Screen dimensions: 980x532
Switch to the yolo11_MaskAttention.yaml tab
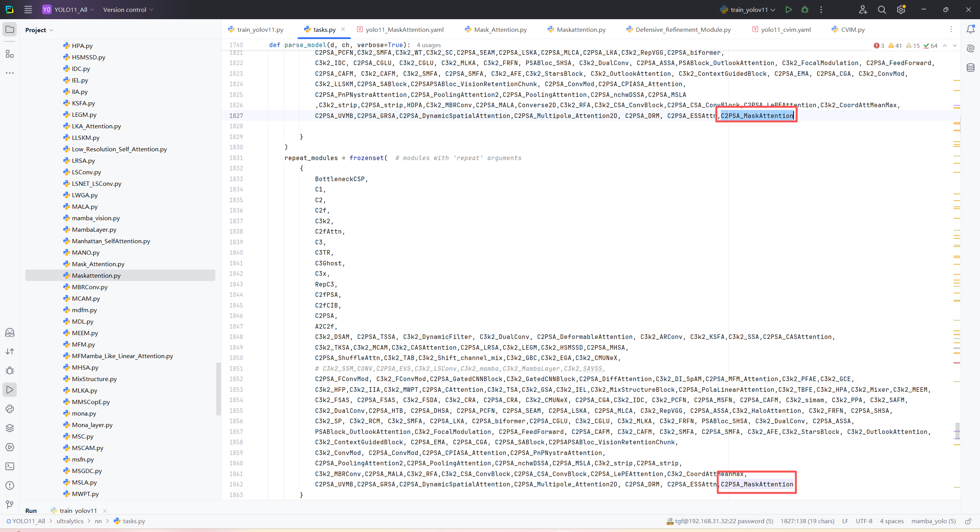[x=404, y=29]
